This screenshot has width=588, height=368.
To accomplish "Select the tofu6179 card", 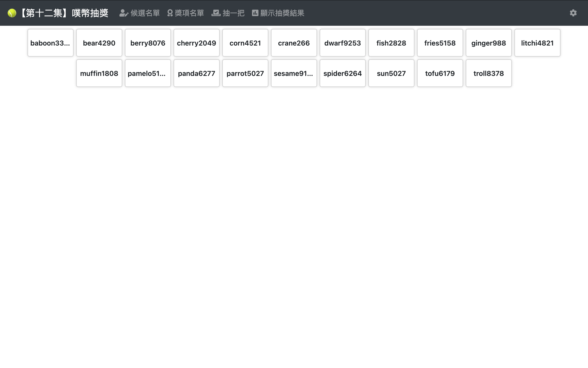I will pos(440,73).
